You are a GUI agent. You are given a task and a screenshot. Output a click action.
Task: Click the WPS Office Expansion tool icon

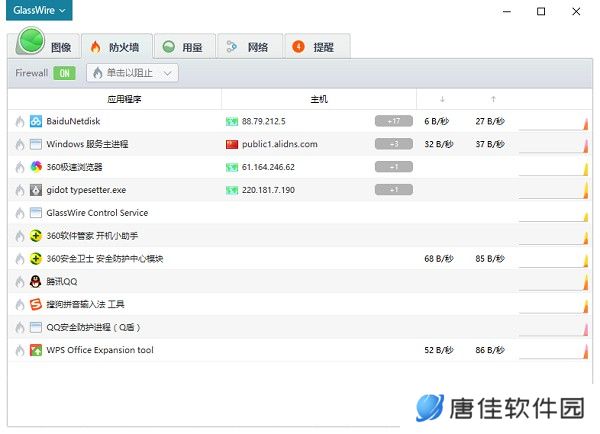coord(36,350)
